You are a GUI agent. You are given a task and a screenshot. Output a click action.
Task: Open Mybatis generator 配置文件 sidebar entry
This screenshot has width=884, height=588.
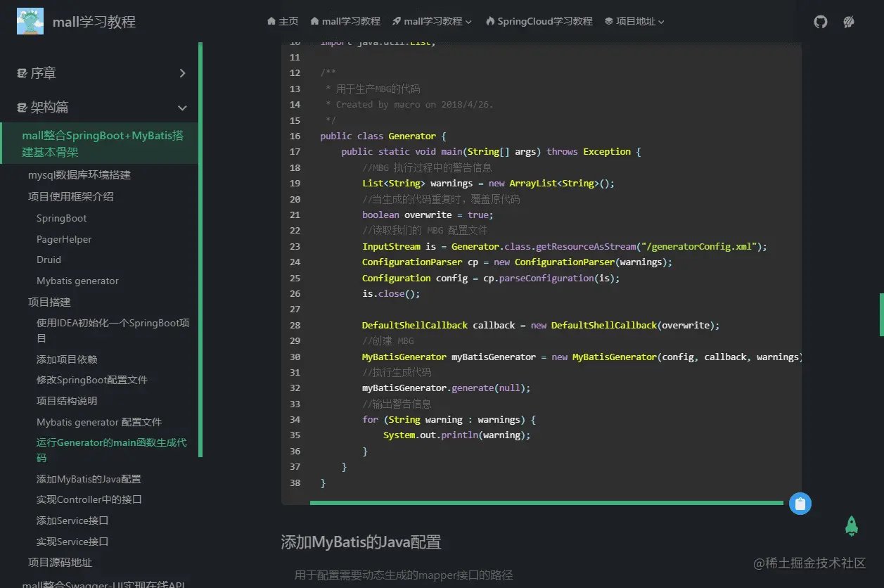tap(99, 422)
